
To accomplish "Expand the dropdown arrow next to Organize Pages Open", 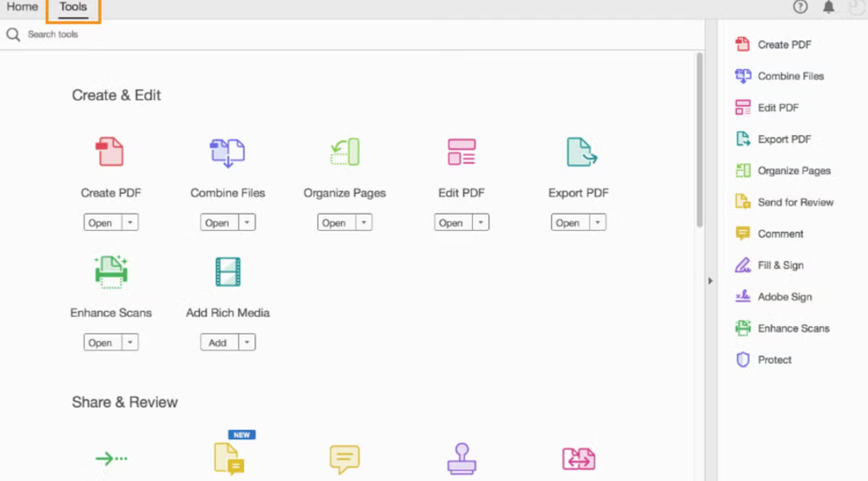I will pos(364,222).
